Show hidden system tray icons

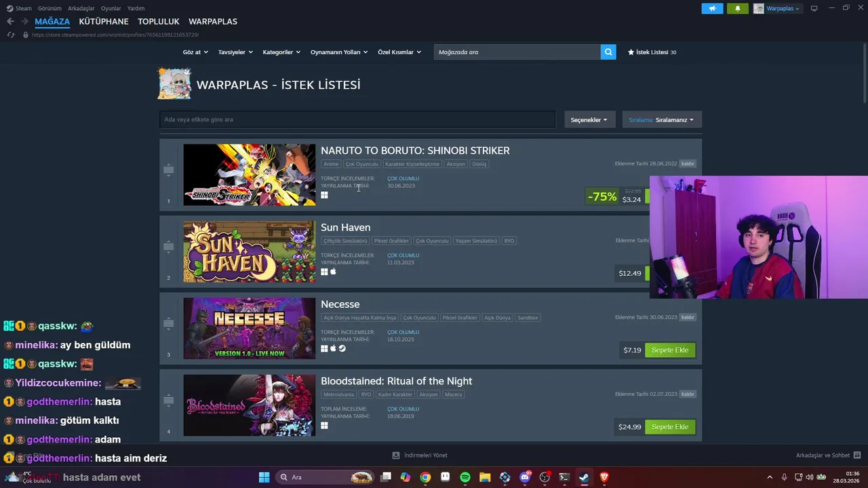769,477
